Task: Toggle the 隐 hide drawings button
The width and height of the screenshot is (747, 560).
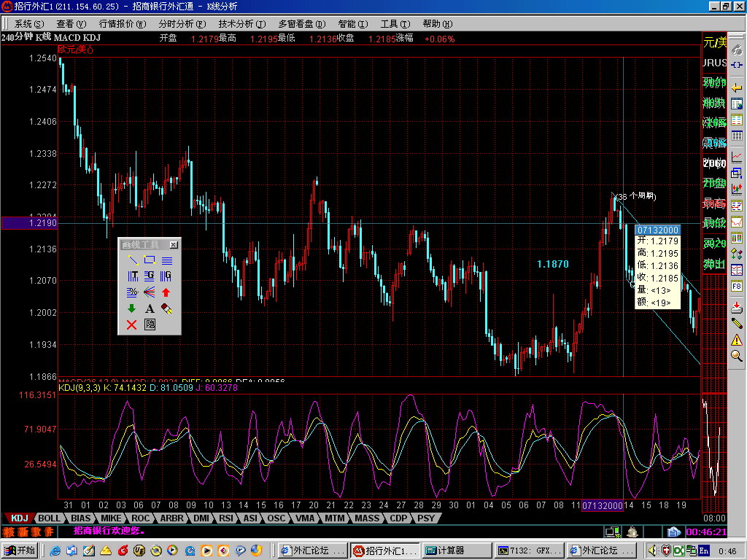Action: [150, 325]
